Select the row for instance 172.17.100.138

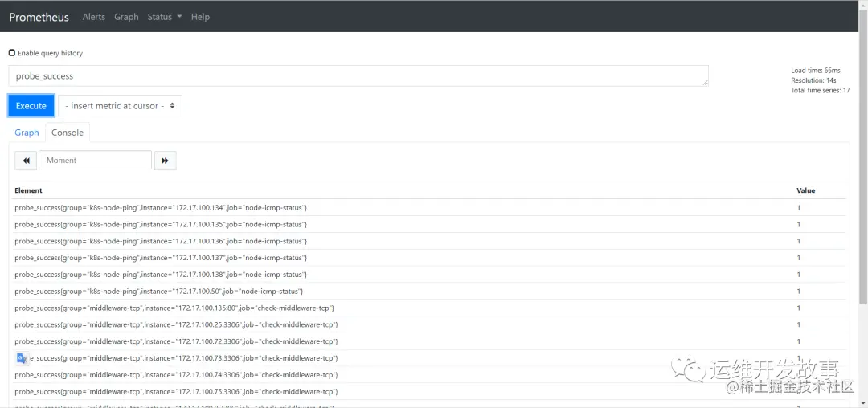coord(429,274)
